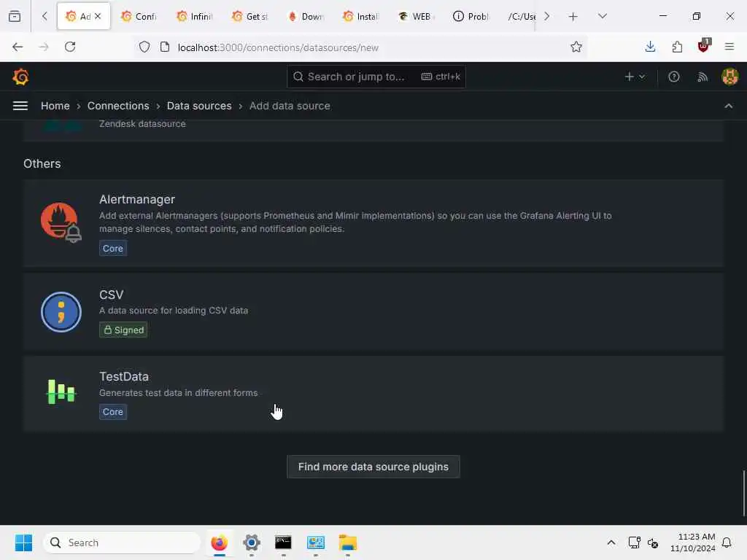The image size is (747, 560).
Task: Click the Core badge on Alertmanager
Action: (113, 248)
